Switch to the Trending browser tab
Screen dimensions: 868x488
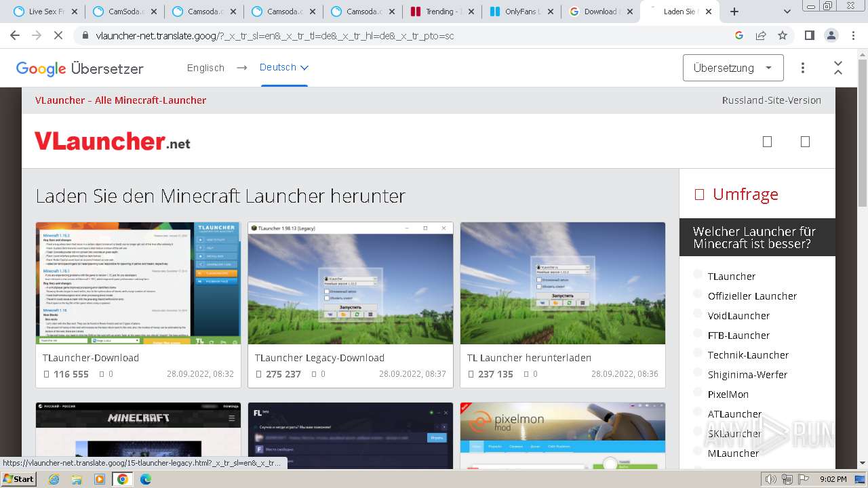[x=441, y=12]
